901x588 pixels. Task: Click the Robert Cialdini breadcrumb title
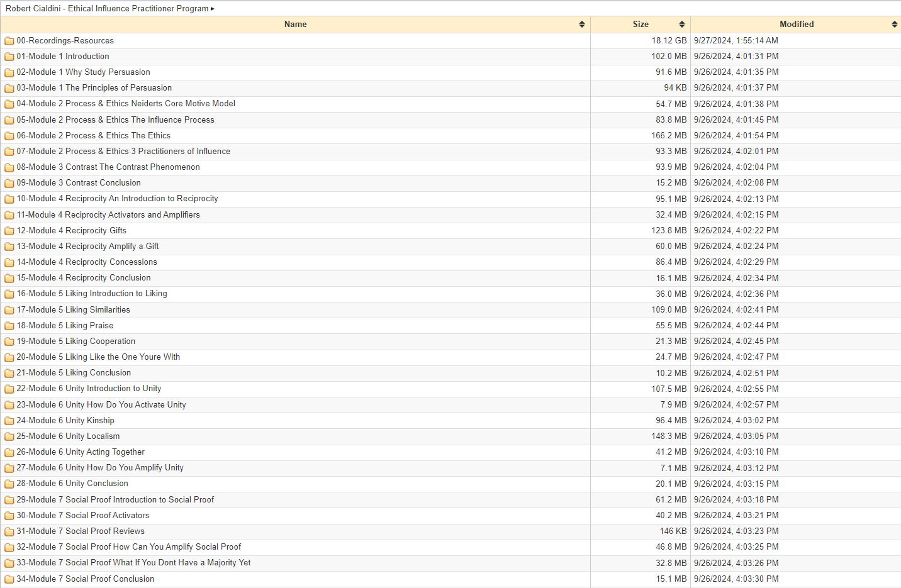pyautogui.click(x=107, y=9)
